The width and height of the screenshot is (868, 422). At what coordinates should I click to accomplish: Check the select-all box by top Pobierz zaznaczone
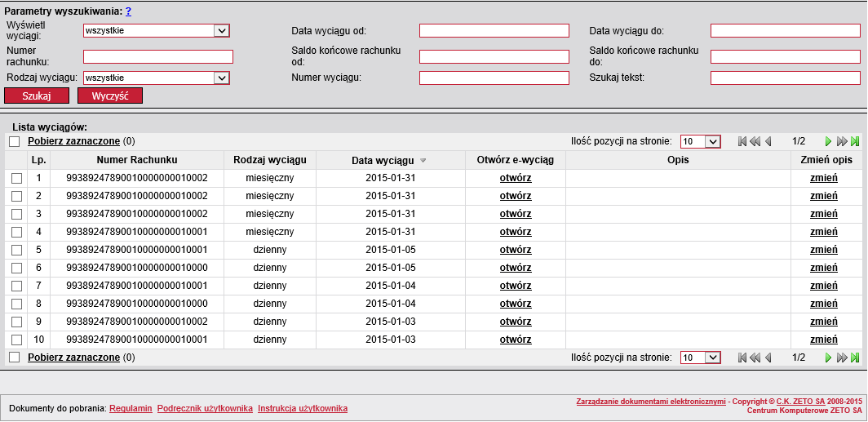coord(15,142)
